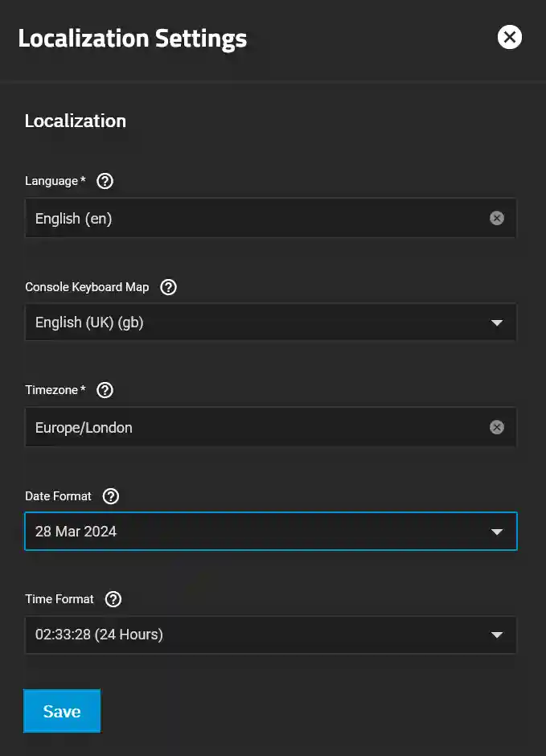Open the Time Format help icon

(x=113, y=599)
